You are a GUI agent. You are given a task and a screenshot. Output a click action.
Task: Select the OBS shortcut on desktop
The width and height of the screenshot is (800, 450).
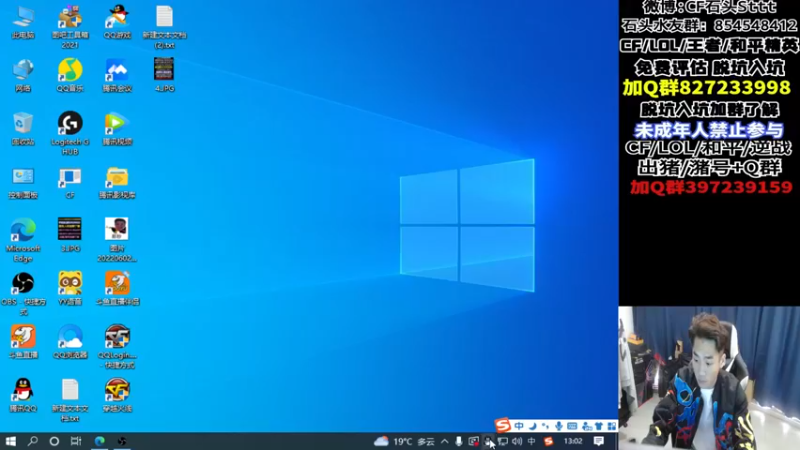click(x=23, y=293)
